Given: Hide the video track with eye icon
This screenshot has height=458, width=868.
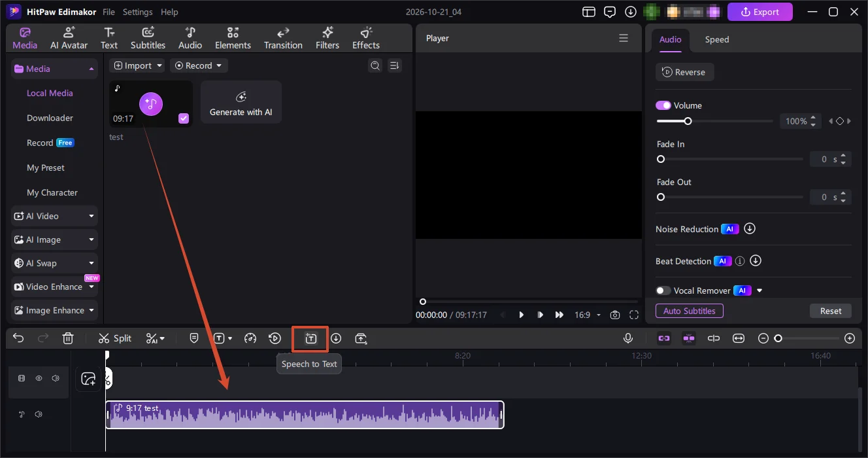Looking at the screenshot, I should point(39,378).
